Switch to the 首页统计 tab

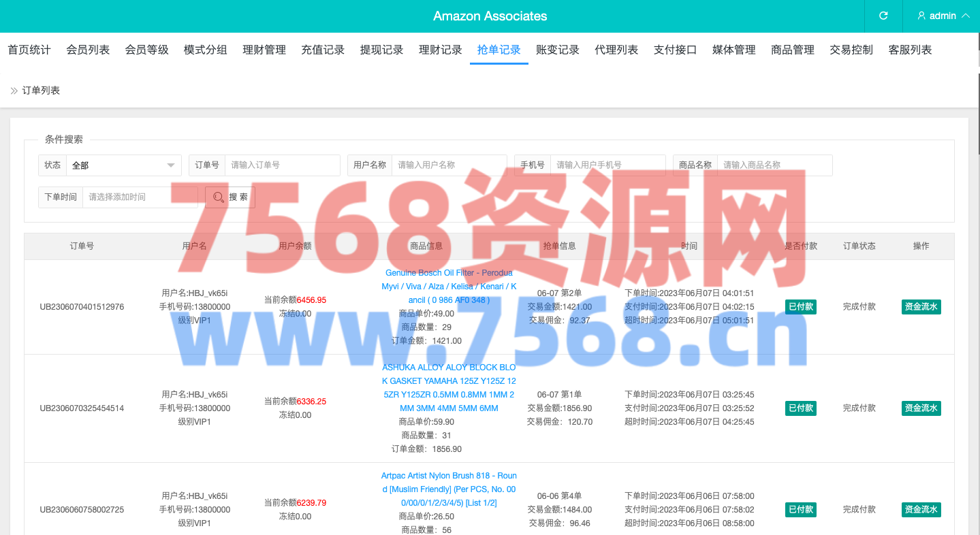(x=29, y=50)
